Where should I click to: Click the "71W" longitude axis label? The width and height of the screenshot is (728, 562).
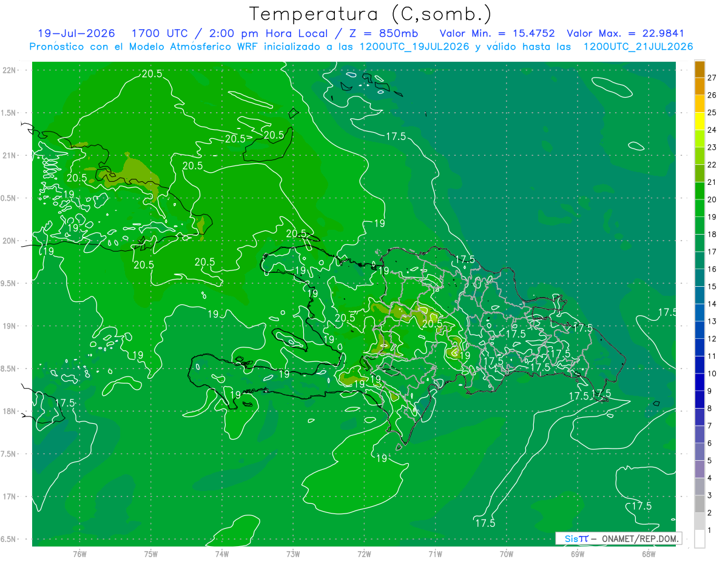[435, 554]
